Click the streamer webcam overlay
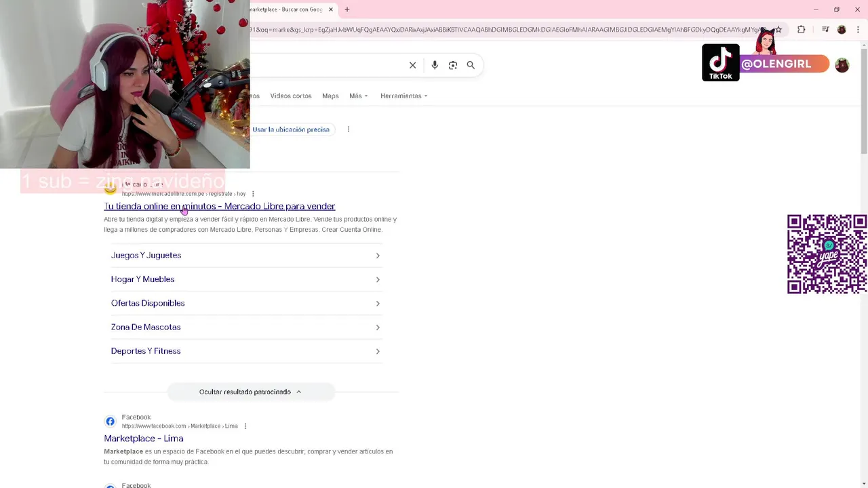Screen dimensions: 868x488 coord(125,84)
